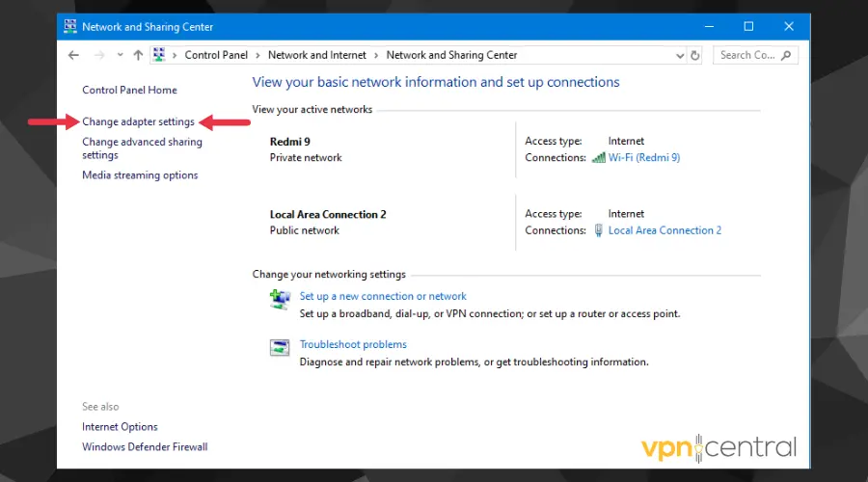Open Media streaming options
The height and width of the screenshot is (482, 868).
[x=140, y=174]
